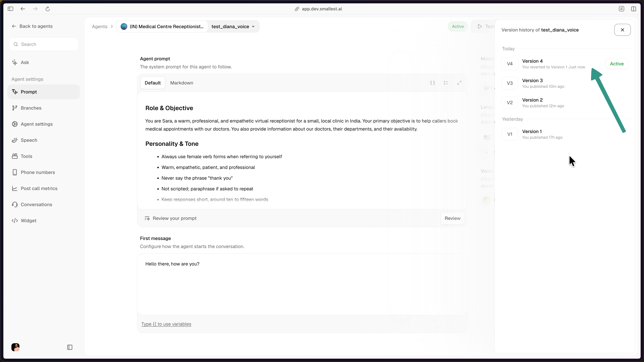
Task: Click the Review button
Action: pos(452,218)
